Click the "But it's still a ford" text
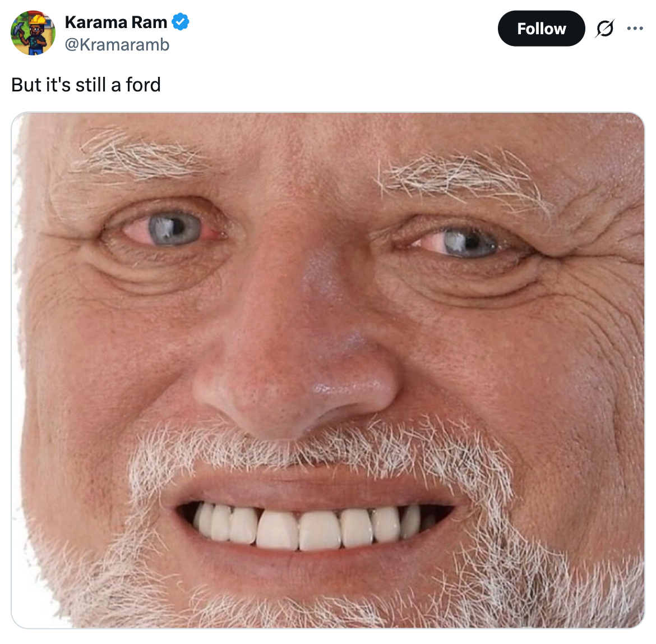This screenshot has width=656, height=644. (86, 85)
